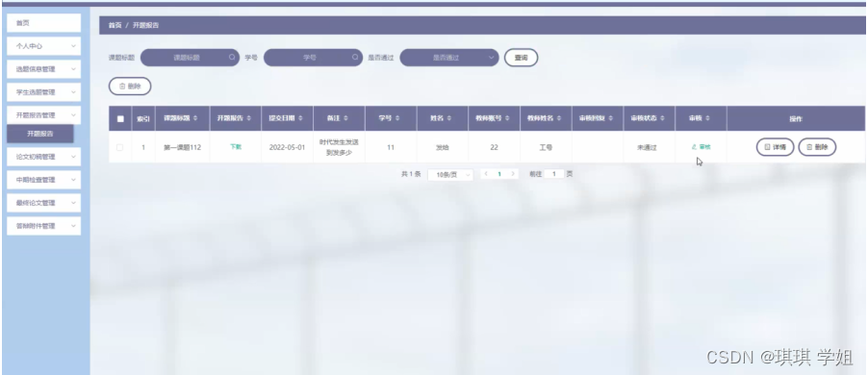Download report via 下载 link

(x=235, y=147)
